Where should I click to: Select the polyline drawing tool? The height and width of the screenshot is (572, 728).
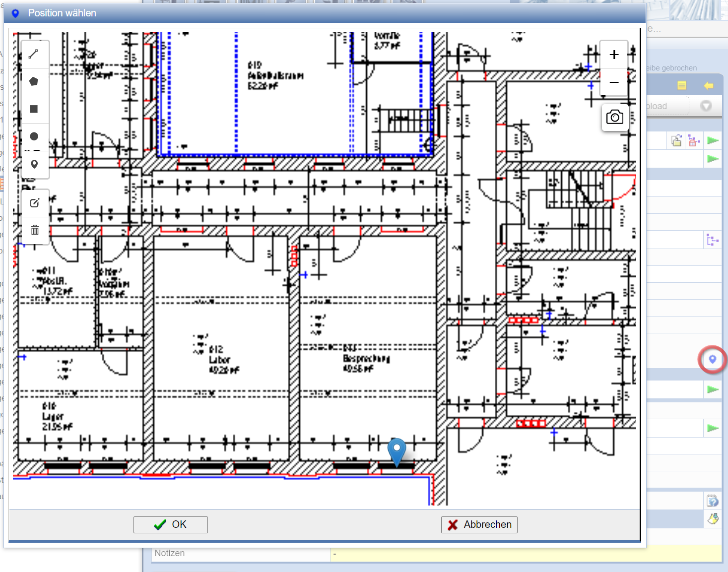(x=34, y=54)
